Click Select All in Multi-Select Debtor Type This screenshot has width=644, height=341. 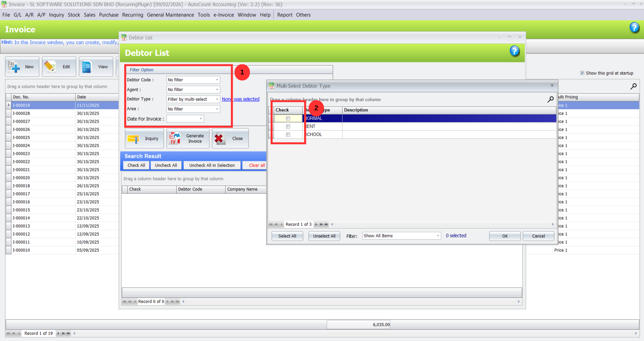coord(287,236)
